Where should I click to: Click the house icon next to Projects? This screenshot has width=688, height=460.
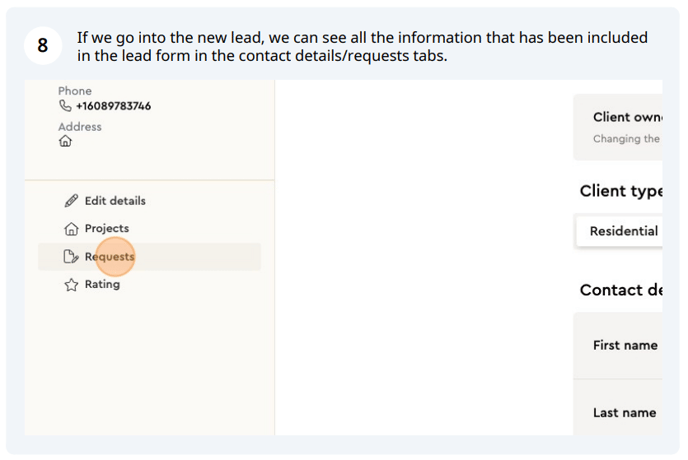[x=71, y=229]
